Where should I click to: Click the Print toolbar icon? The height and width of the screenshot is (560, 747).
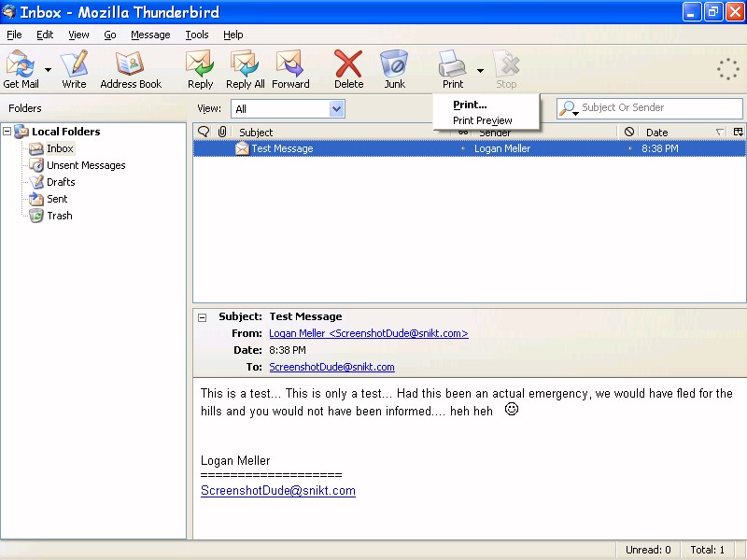(x=453, y=68)
